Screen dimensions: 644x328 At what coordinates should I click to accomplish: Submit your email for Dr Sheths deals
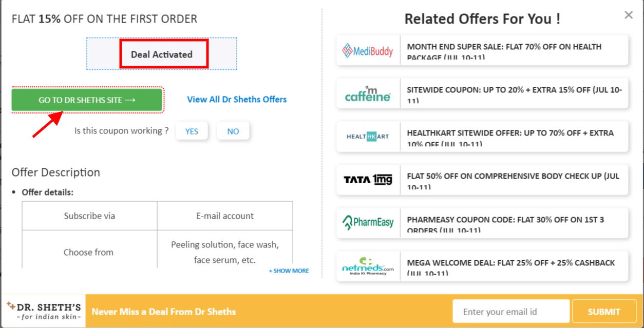(x=604, y=311)
